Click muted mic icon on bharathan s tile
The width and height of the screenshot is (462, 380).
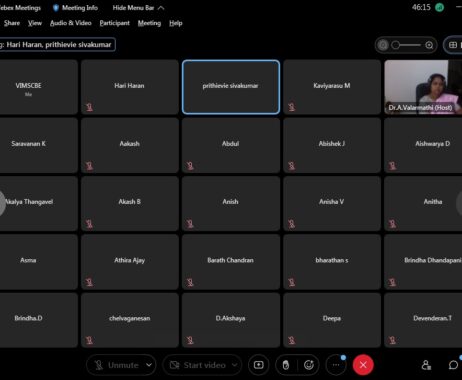tap(292, 282)
